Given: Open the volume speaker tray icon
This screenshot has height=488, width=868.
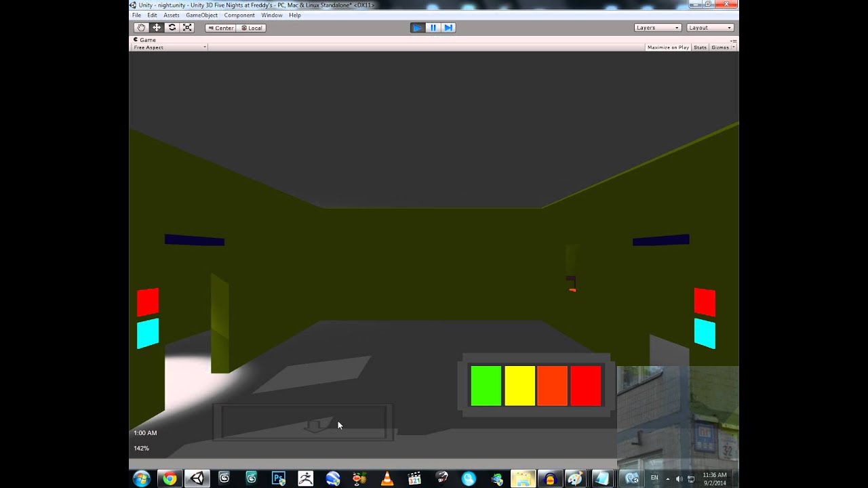Looking at the screenshot, I should pos(679,479).
